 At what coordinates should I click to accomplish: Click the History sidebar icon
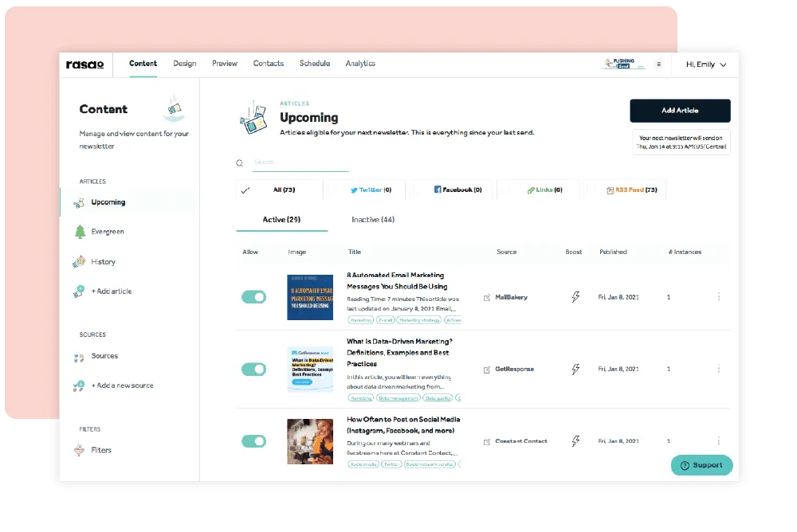(x=79, y=262)
